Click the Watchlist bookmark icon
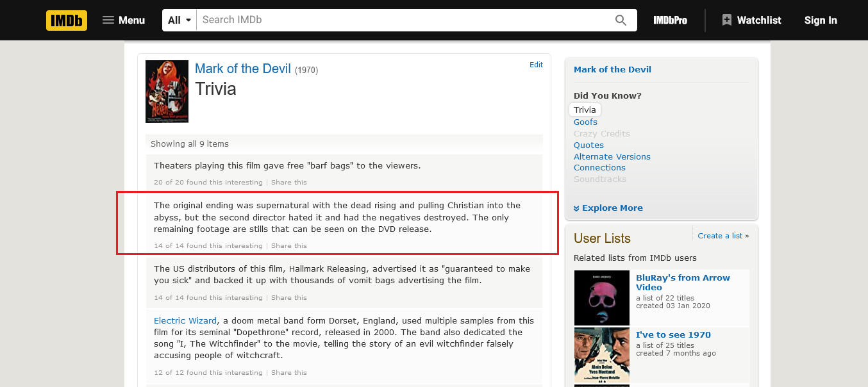The height and width of the screenshot is (387, 868). pyautogui.click(x=726, y=20)
